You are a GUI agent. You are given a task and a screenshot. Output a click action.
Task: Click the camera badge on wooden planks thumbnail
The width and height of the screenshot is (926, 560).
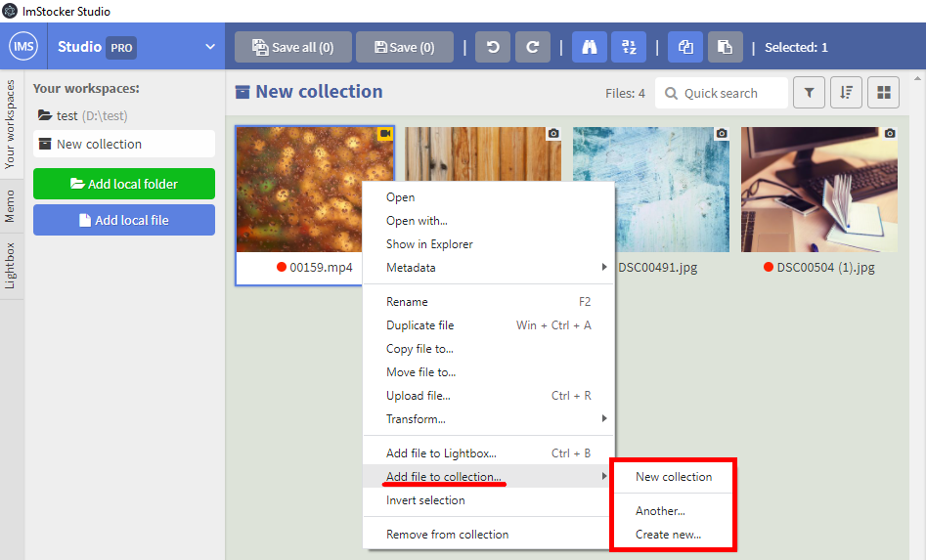tap(553, 134)
